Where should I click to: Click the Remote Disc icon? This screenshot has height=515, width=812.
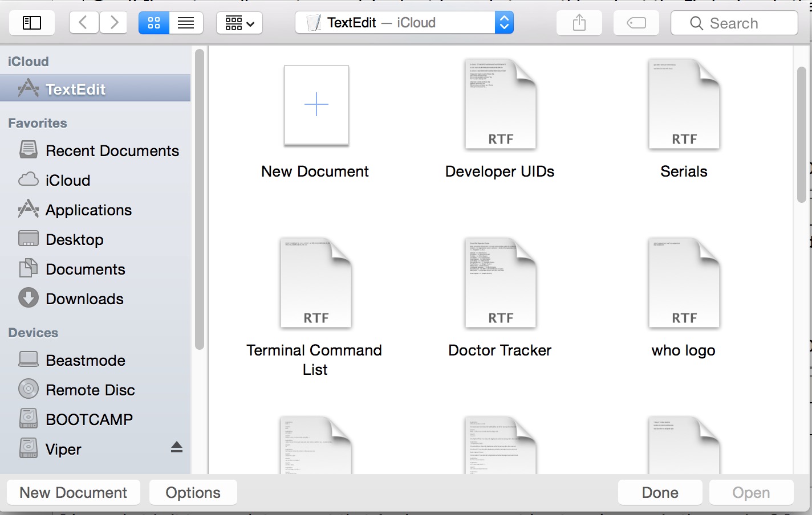(x=29, y=389)
